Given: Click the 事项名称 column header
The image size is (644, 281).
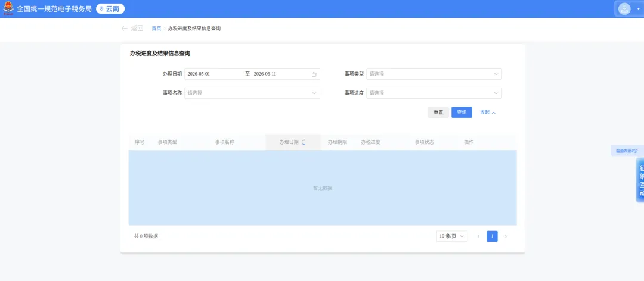Looking at the screenshot, I should pyautogui.click(x=224, y=142).
